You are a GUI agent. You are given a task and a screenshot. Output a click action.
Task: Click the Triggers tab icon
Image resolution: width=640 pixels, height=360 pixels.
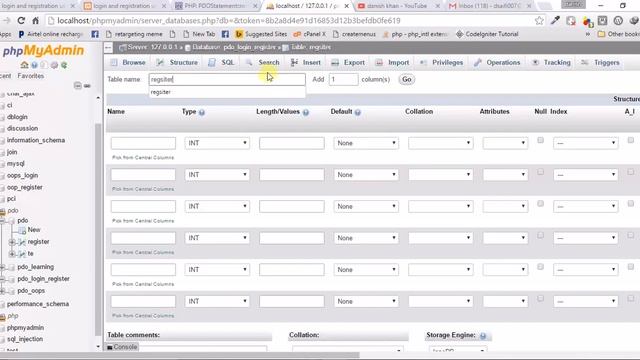[x=585, y=62]
